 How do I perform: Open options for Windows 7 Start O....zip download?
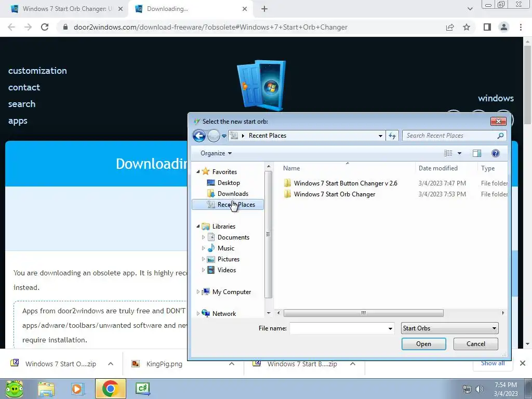pos(111,364)
